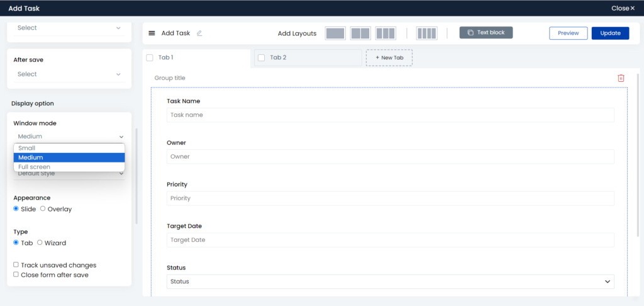This screenshot has width=644, height=306.
Task: Enable Track unsaved changes checkbox
Action: pos(16,265)
